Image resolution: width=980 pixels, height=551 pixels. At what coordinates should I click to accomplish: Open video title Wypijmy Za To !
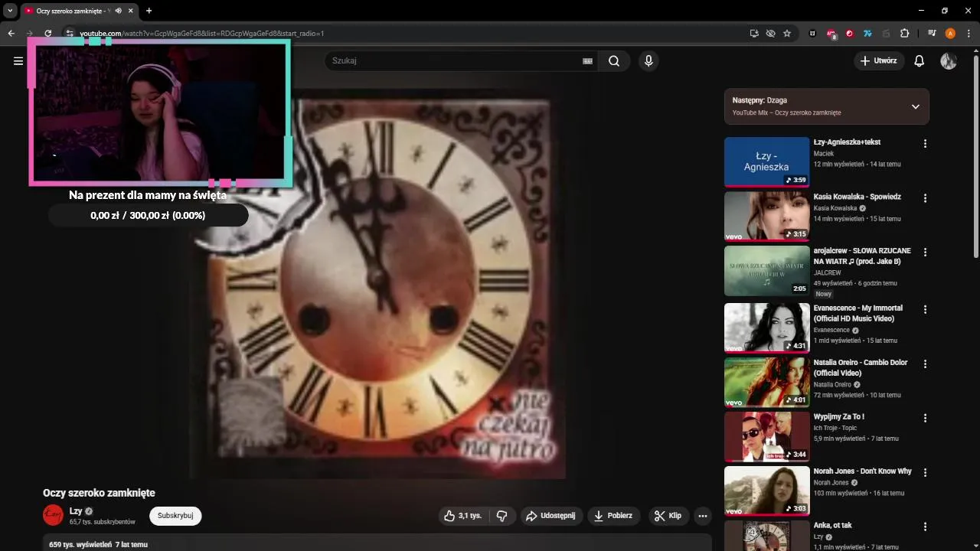pos(839,417)
